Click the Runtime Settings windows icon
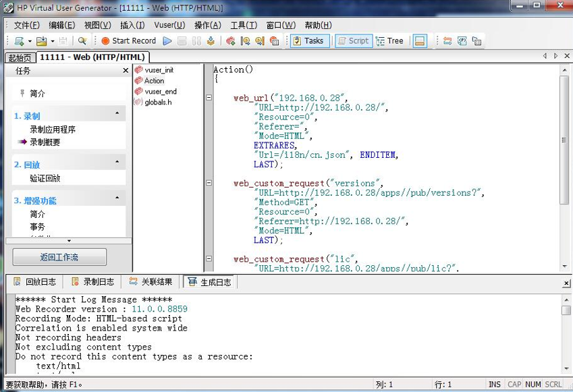The image size is (573, 392). tap(476, 41)
